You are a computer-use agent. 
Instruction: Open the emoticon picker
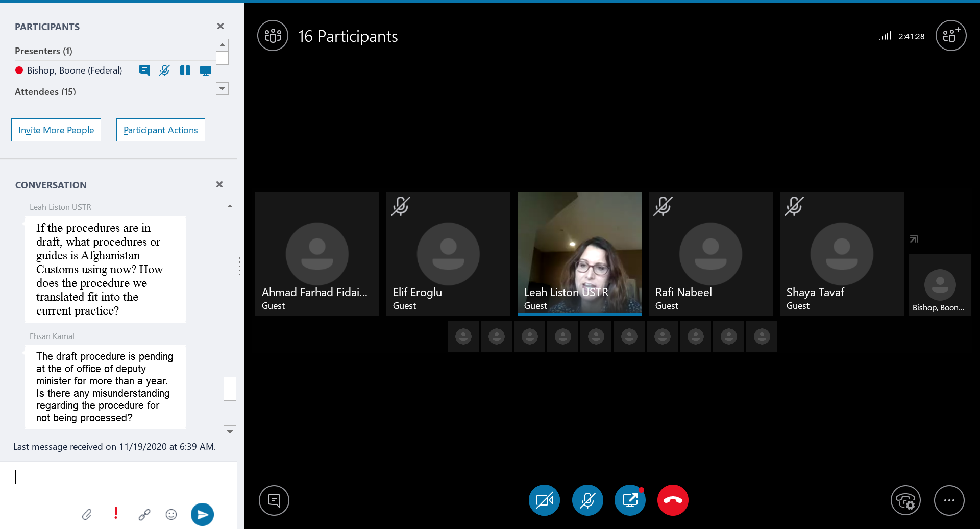(x=171, y=514)
